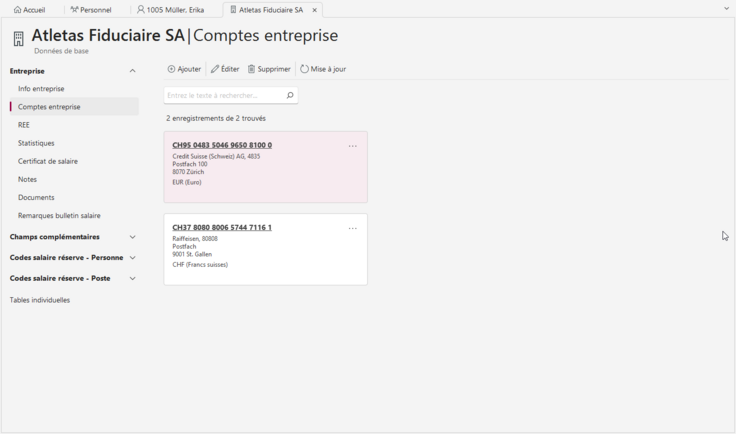
Task: Switch to the Personnel tab
Action: [91, 10]
